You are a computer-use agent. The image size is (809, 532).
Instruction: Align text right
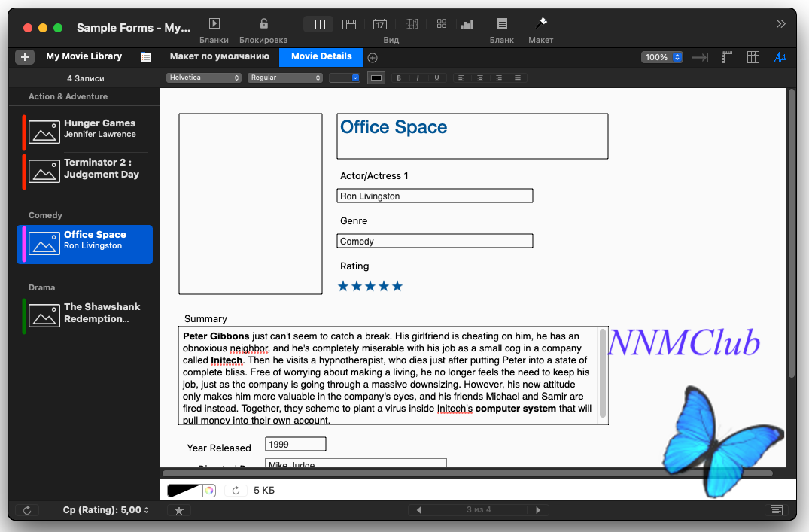pyautogui.click(x=499, y=78)
